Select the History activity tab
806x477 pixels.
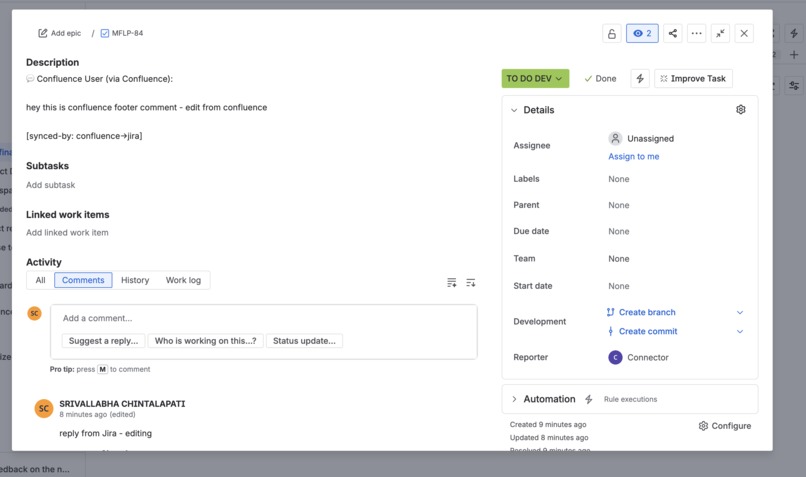pos(135,280)
